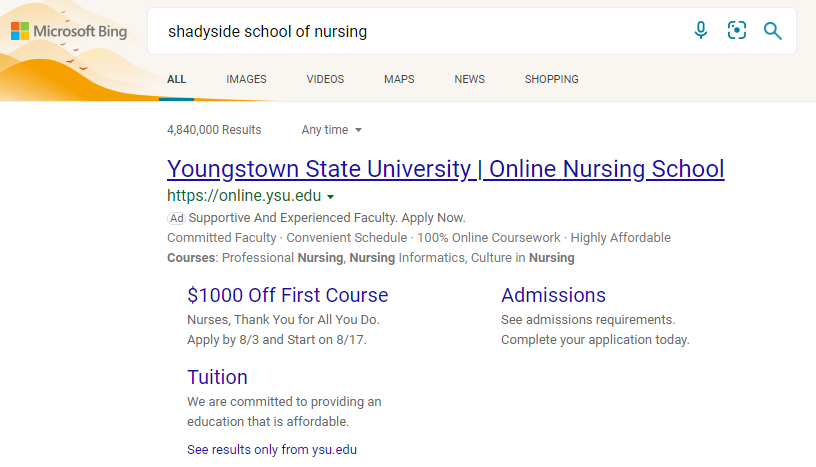This screenshot has height=467, width=816.
Task: Click the Microsoft Bing logo
Action: click(69, 31)
